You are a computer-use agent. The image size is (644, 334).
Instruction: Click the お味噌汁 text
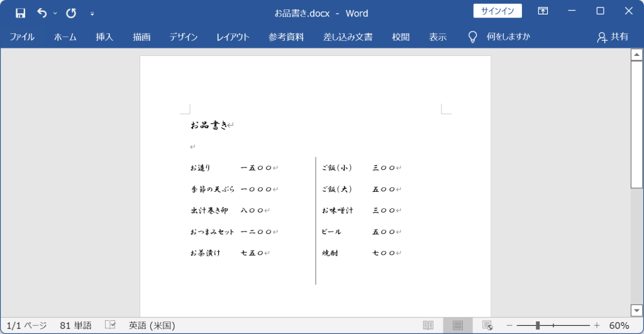click(337, 210)
